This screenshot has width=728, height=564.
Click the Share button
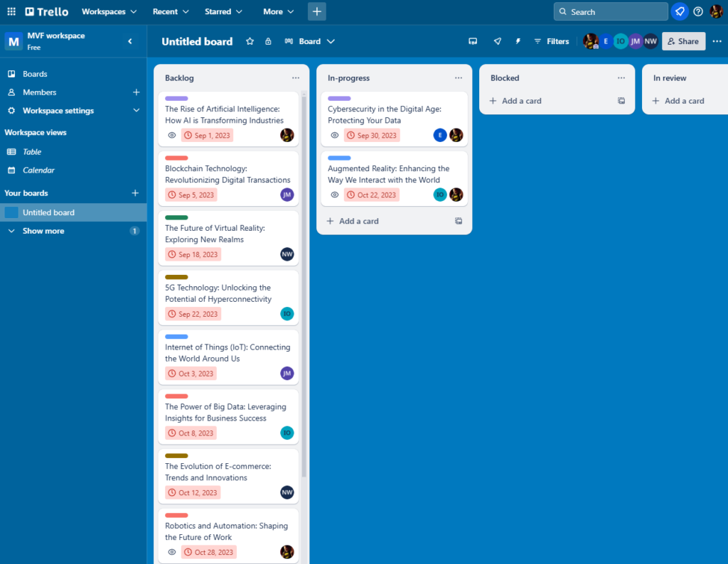(x=682, y=41)
